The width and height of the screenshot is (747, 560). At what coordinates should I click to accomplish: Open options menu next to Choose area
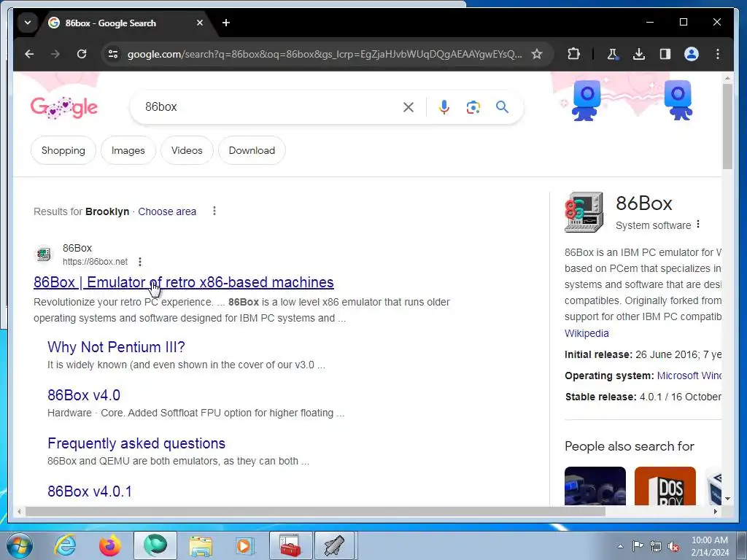[214, 211]
